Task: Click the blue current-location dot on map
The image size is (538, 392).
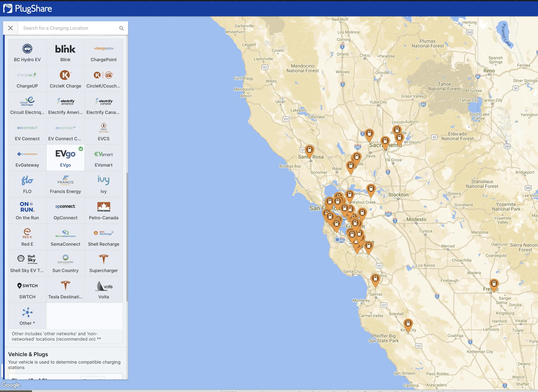Action: [337, 240]
